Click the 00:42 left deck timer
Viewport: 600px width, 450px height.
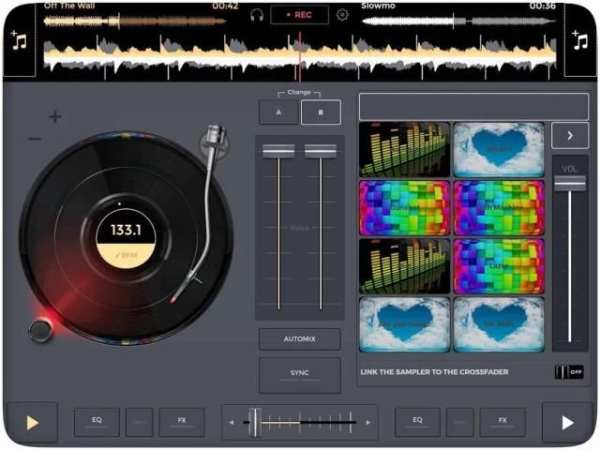click(225, 6)
